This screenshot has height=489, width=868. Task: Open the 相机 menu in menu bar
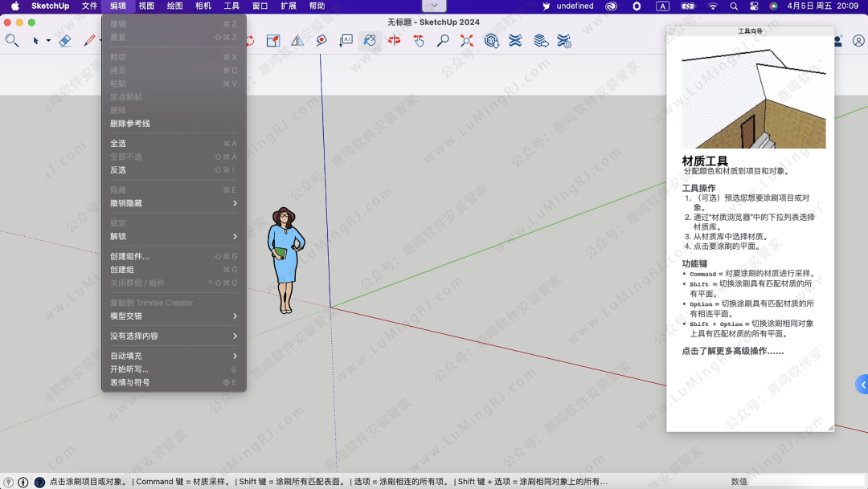[x=203, y=6]
